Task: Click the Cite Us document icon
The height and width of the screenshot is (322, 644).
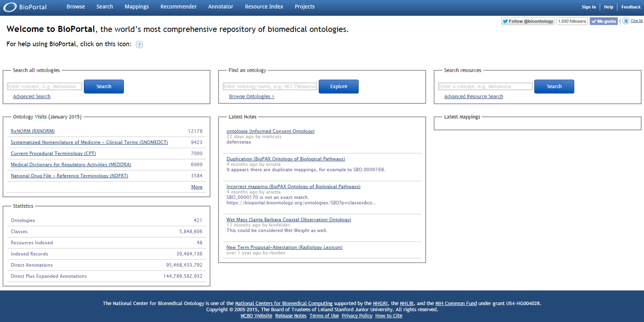Action: click(x=626, y=21)
